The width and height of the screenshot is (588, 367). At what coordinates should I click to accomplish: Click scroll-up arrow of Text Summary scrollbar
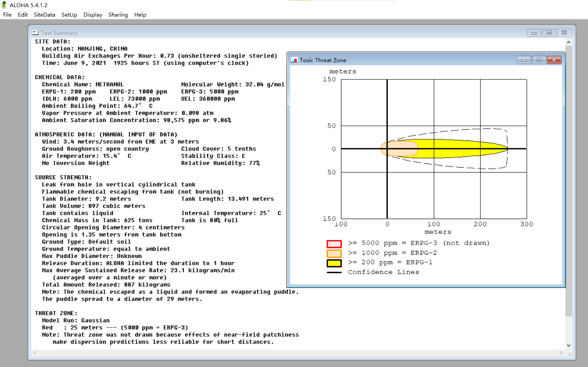click(569, 42)
